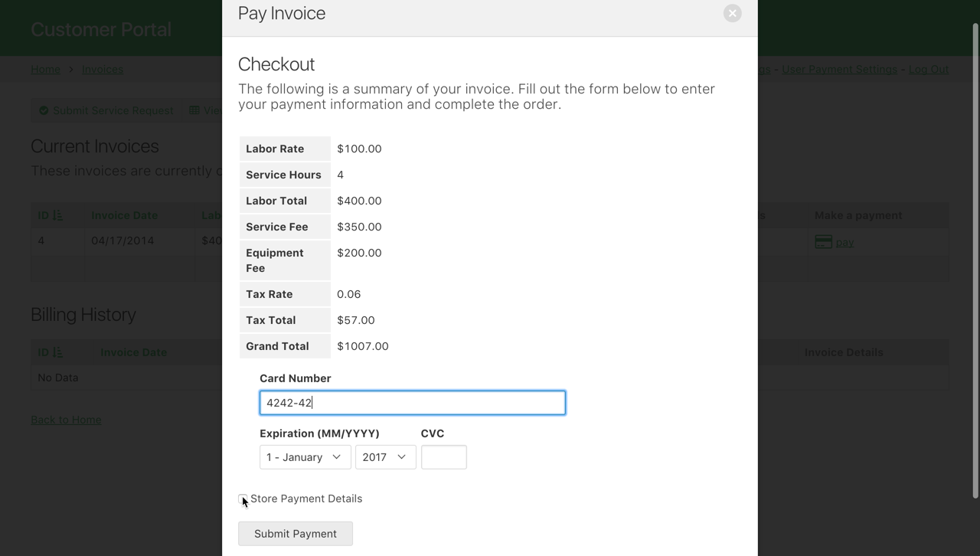Click inside the Card Number field
This screenshot has height=556, width=980.
pos(412,402)
